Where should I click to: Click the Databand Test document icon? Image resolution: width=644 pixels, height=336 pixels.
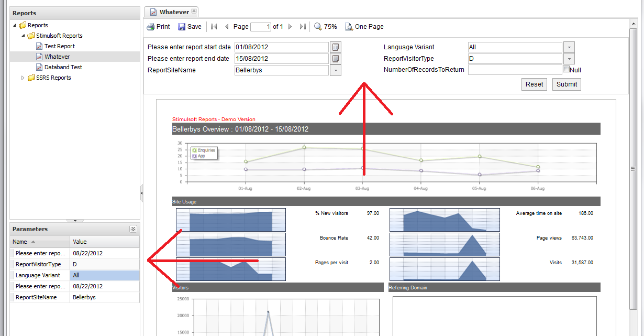pyautogui.click(x=39, y=67)
